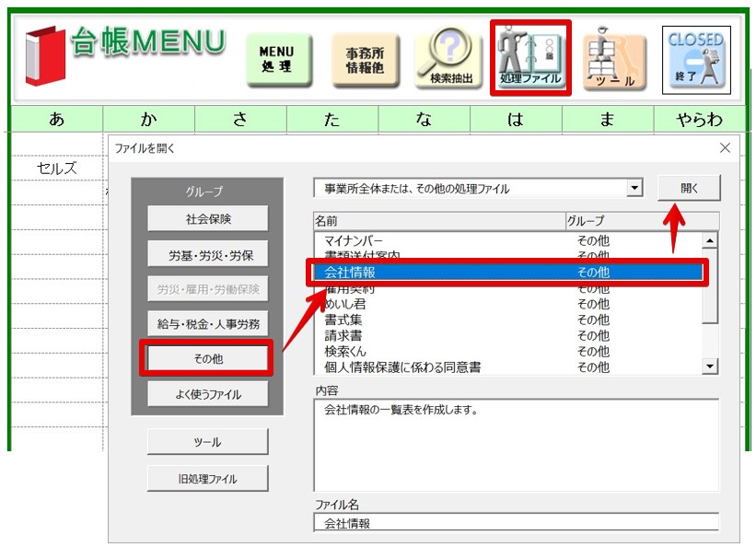Open the 処理ファイル icon
Viewport: 756px width, 547px height.
tap(530, 58)
